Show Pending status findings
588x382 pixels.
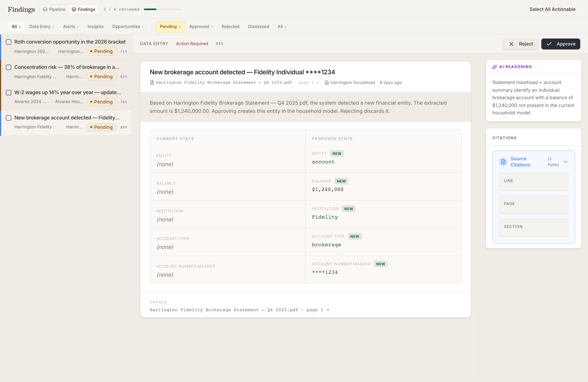pyautogui.click(x=170, y=27)
